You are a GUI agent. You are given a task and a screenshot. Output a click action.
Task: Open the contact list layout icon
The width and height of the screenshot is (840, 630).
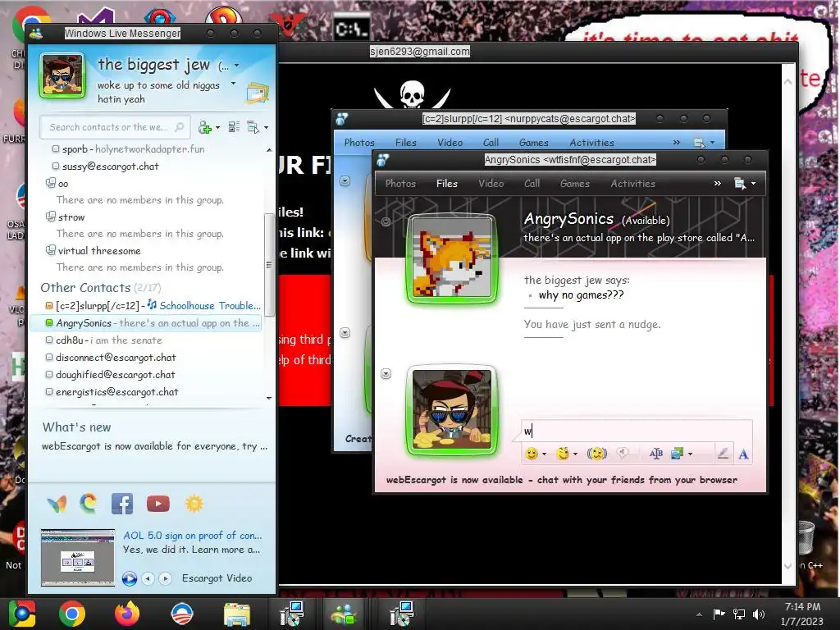[234, 127]
